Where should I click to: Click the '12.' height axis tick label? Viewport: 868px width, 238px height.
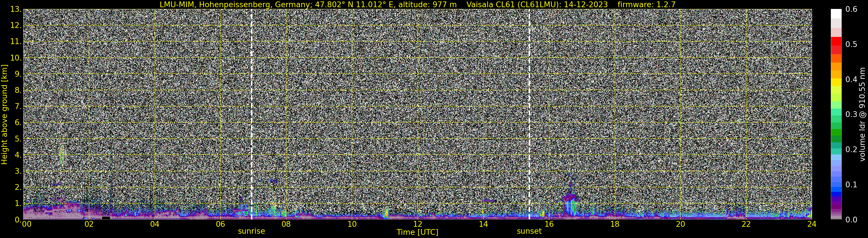click(x=16, y=26)
